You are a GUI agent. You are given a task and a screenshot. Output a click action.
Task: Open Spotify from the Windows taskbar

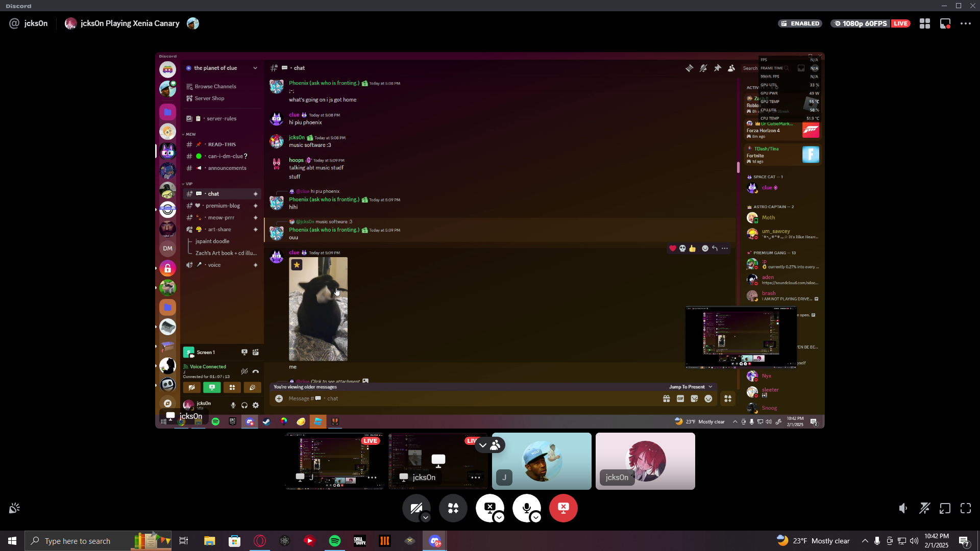click(335, 541)
